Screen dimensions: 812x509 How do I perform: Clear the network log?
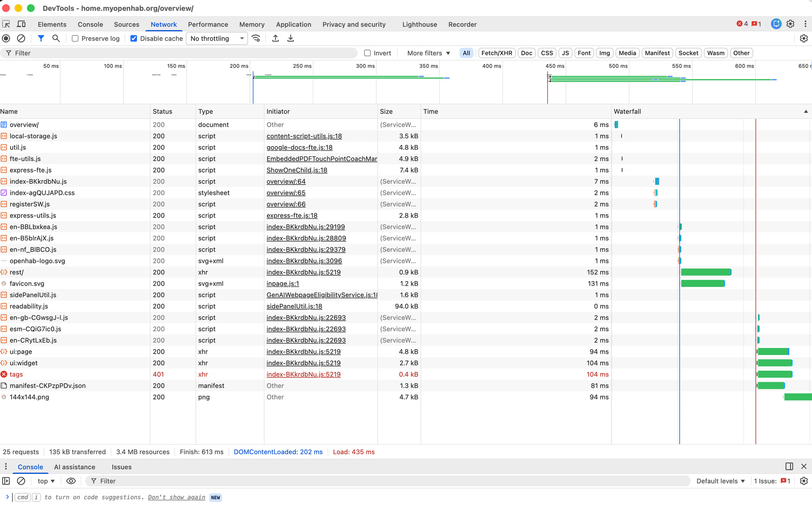(21, 39)
